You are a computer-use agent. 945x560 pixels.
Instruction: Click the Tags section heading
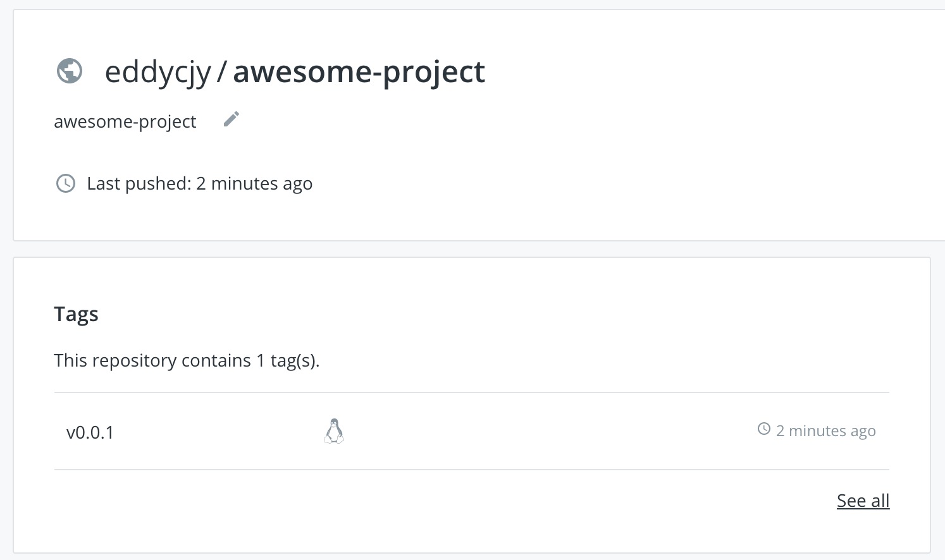(x=76, y=314)
